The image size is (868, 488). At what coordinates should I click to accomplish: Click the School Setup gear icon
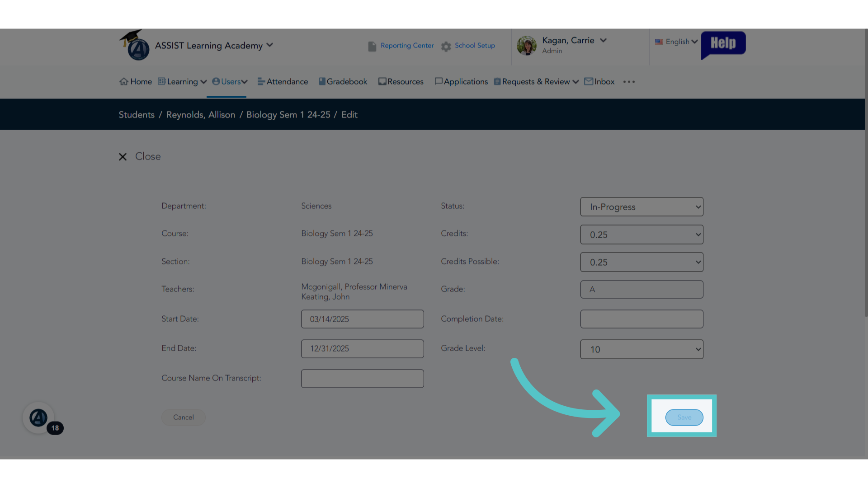point(446,46)
